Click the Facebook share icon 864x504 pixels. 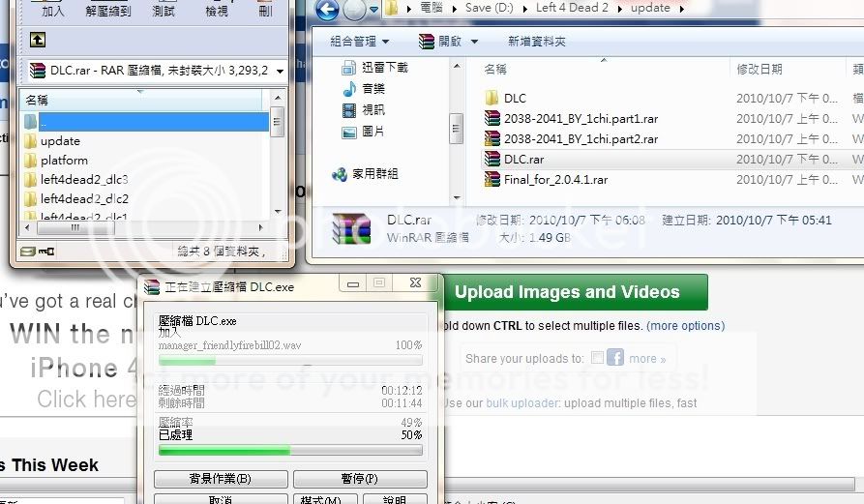point(615,358)
